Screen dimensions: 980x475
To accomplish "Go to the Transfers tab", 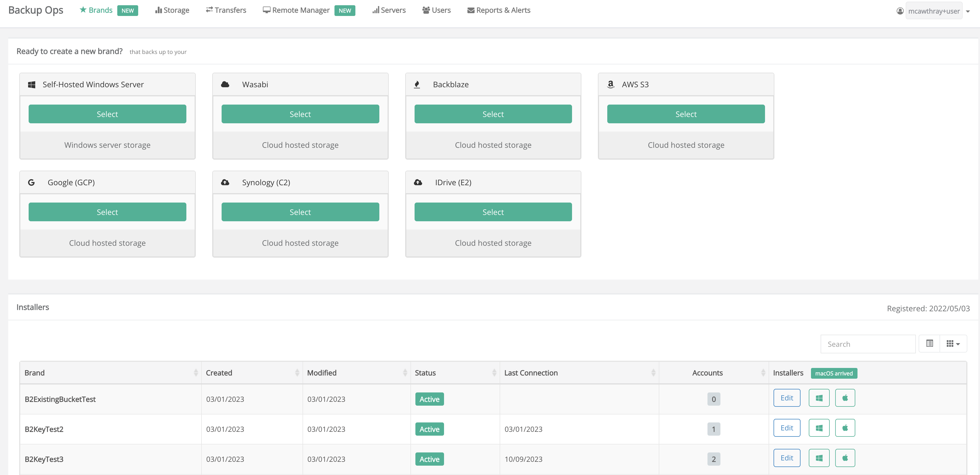I will click(226, 10).
